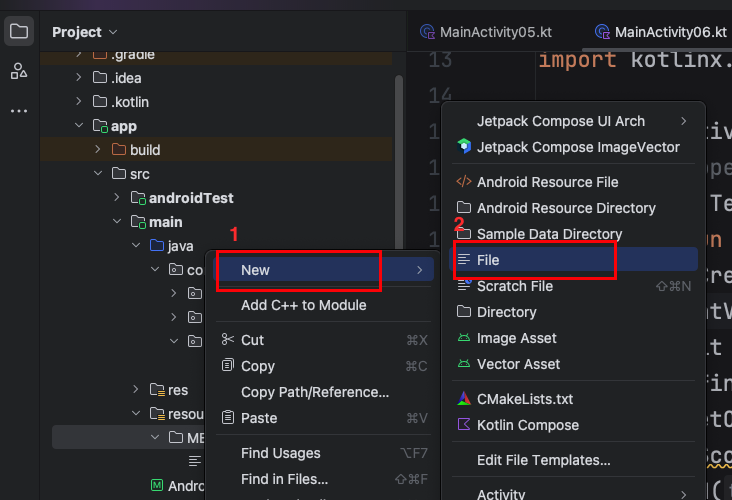This screenshot has width=732, height=500.
Task: Expand the res folder node
Action: tap(136, 390)
